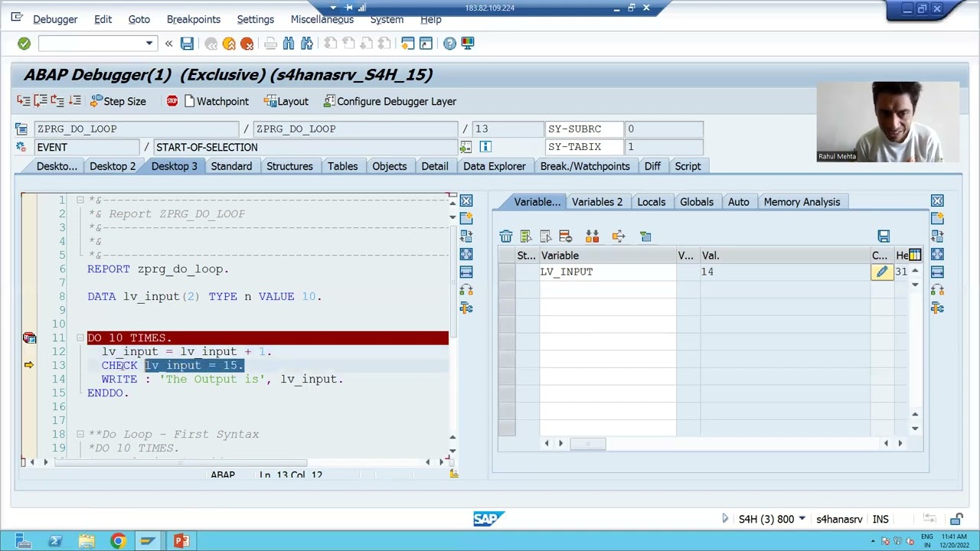The image size is (980, 551).
Task: Click the blue info icon next to START-OF-SELECTION
Action: (485, 147)
